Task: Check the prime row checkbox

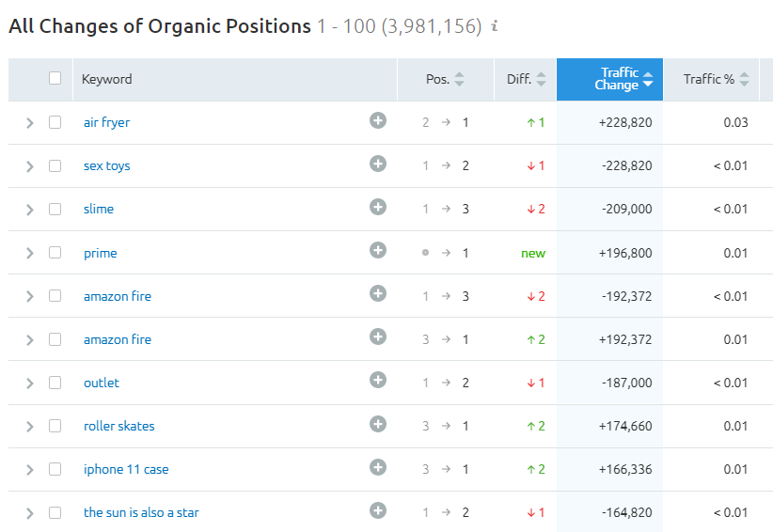Action: coord(55,253)
